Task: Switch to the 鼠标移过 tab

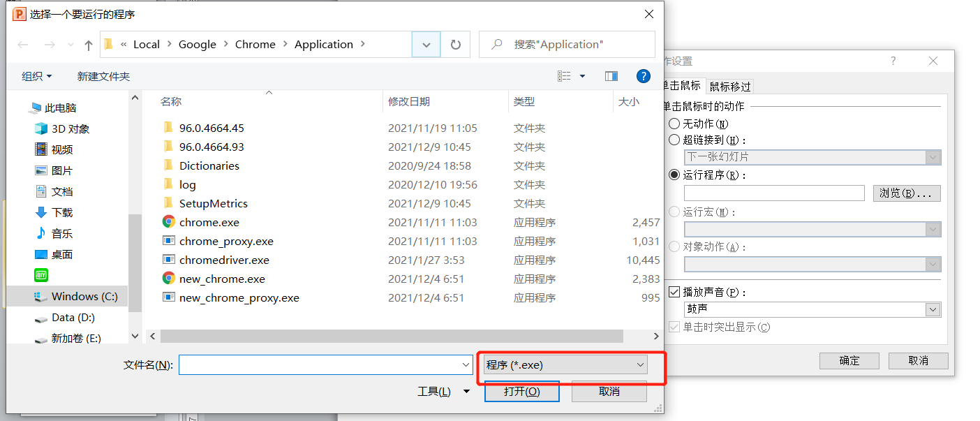Action: point(730,87)
